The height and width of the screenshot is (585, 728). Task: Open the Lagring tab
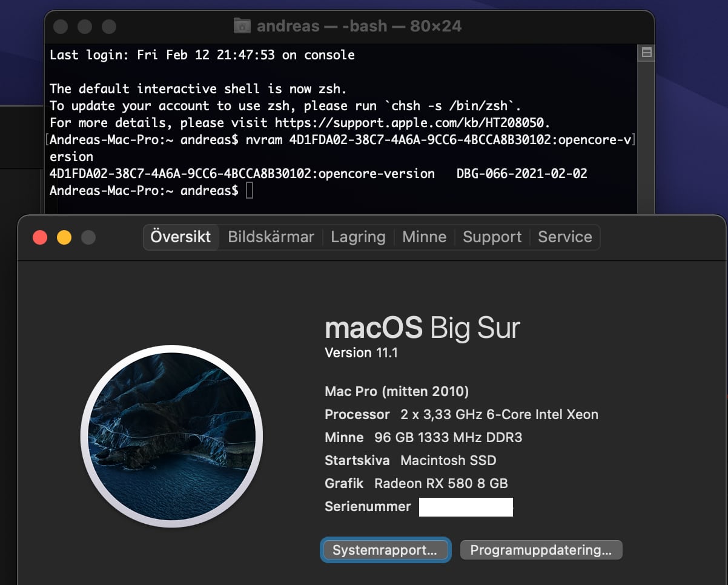click(358, 237)
